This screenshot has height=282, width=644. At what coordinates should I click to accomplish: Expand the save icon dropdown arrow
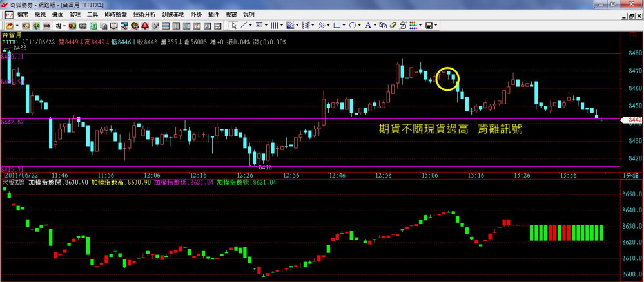(x=436, y=25)
